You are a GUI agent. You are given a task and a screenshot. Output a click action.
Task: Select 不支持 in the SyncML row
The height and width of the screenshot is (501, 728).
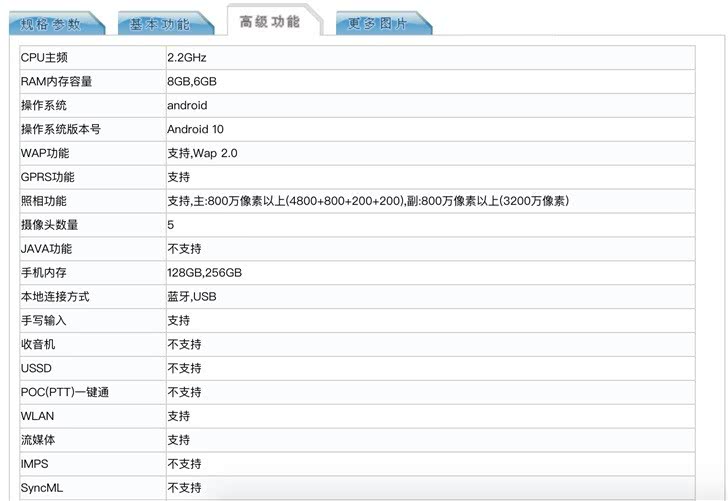pos(184,488)
